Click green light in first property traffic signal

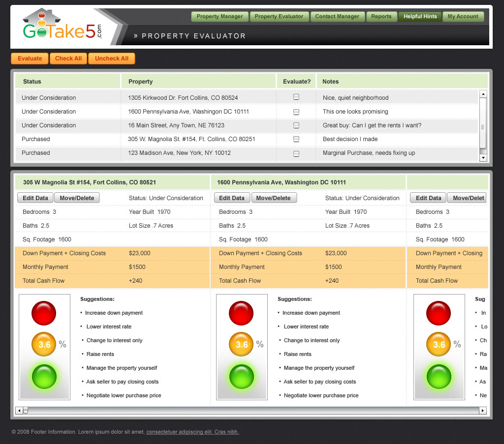click(44, 377)
